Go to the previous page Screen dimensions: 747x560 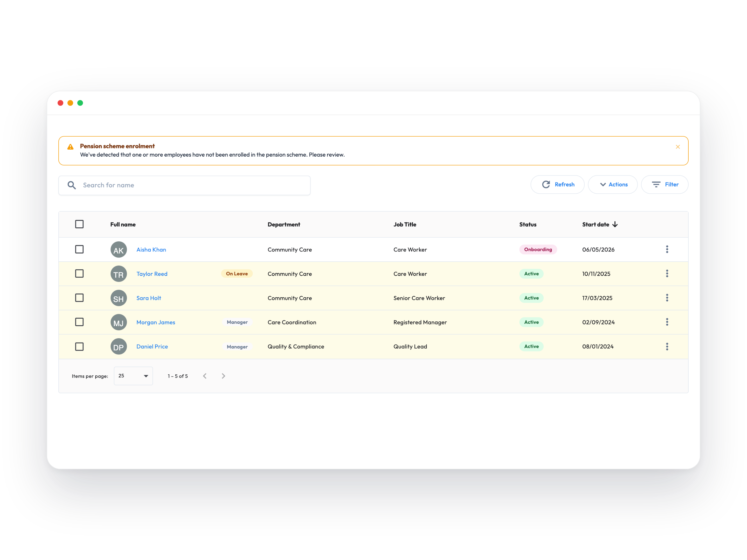205,376
